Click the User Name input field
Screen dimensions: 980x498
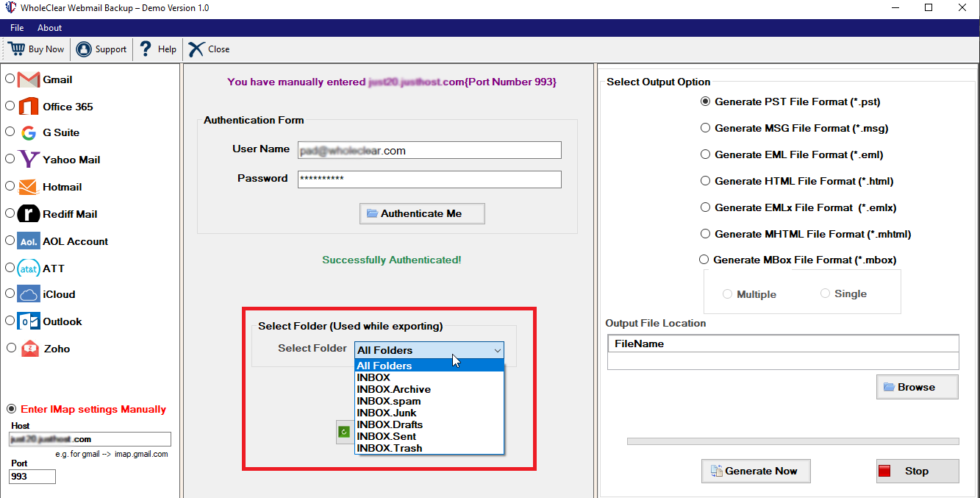[429, 150]
